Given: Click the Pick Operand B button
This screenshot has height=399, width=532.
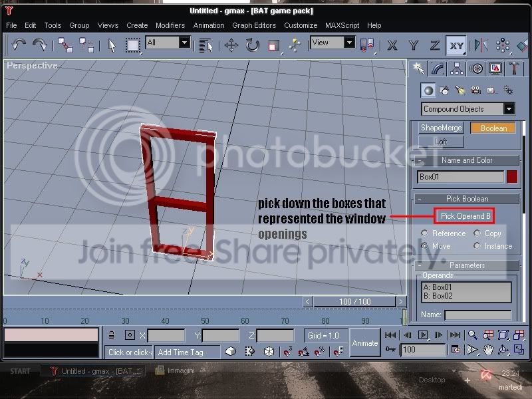Looking at the screenshot, I should [465, 216].
